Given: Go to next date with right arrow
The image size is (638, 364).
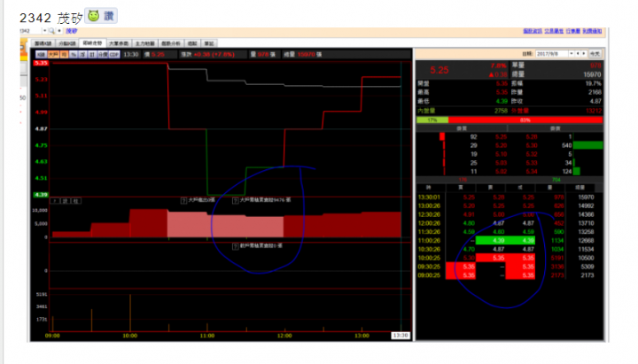Looking at the screenshot, I should 584,54.
